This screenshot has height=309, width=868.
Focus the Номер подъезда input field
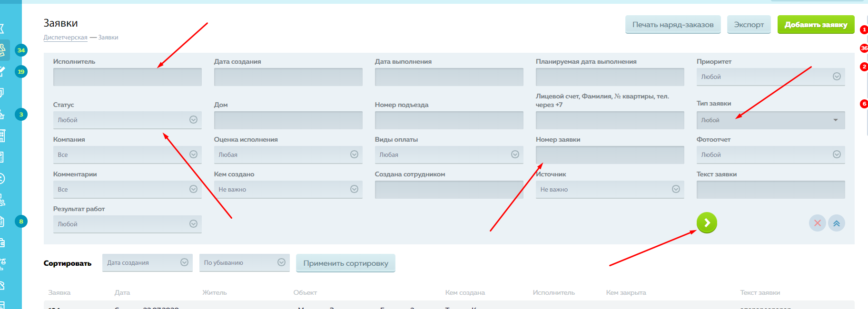tap(449, 120)
